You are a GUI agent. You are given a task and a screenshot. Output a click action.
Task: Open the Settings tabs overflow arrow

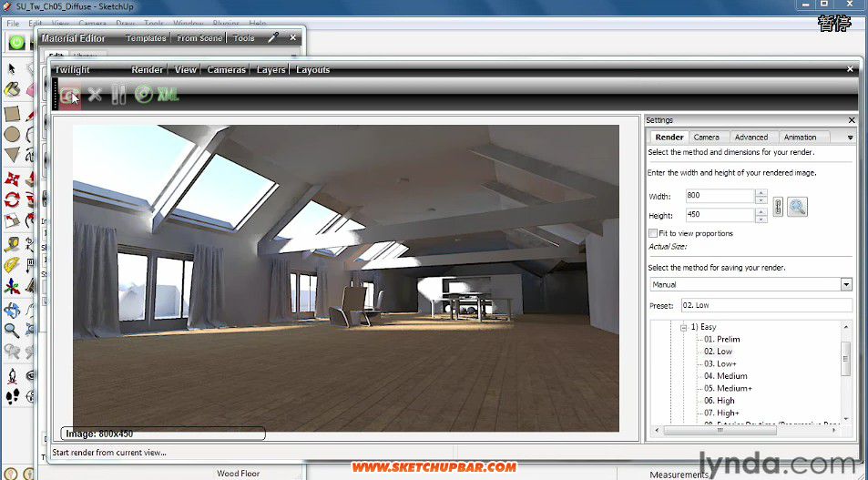point(851,138)
